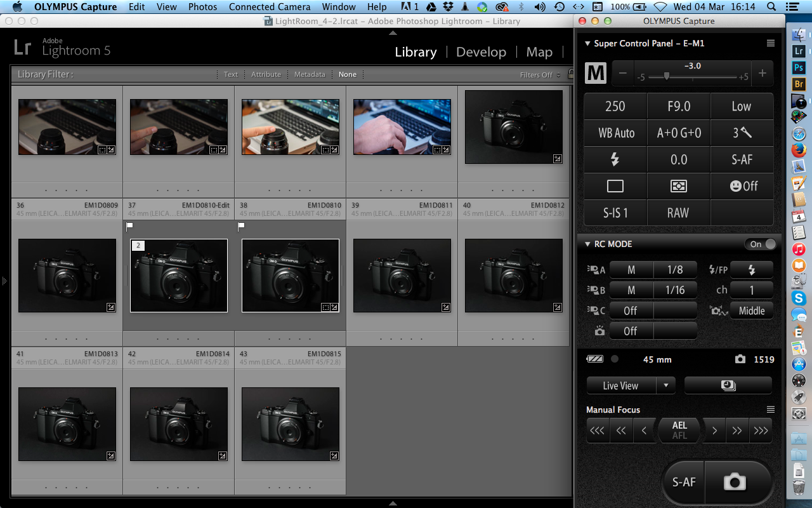Click the Photoshop icon in the Dock
Screen dimensions: 812x508
point(799,67)
